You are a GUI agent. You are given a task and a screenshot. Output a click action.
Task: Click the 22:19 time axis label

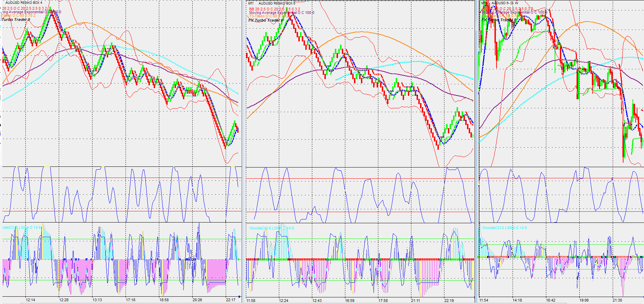(449, 301)
